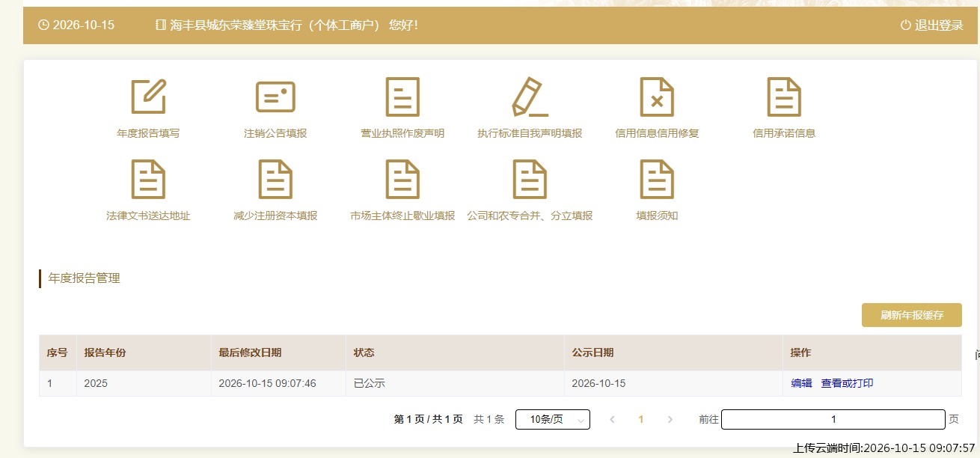Image resolution: width=980 pixels, height=458 pixels.
Task: Click the power icon beside 退出登录
Action: [906, 25]
